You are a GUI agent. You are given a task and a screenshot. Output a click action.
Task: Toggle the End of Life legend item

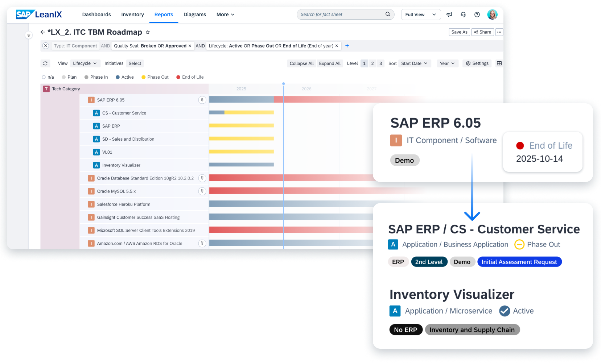[190, 77]
